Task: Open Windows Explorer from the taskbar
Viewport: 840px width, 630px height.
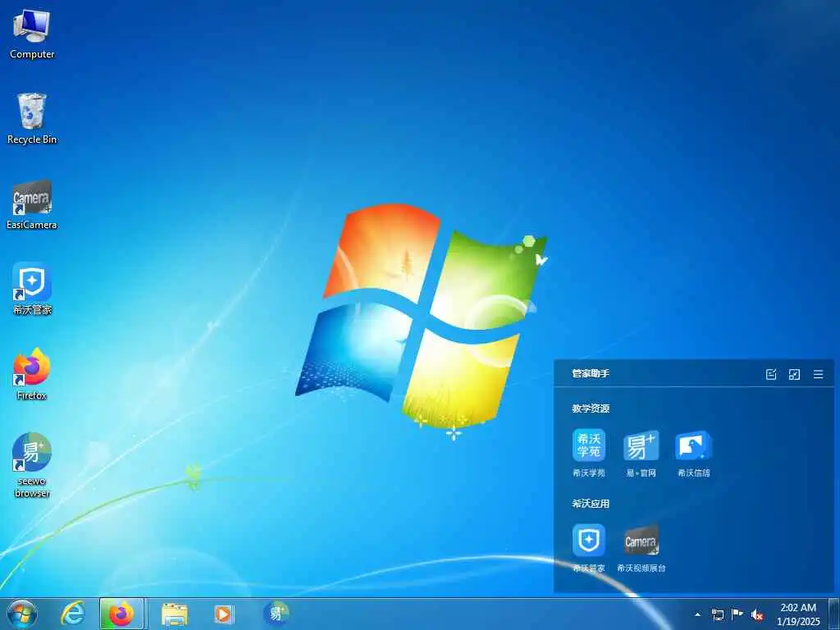Action: (174, 614)
